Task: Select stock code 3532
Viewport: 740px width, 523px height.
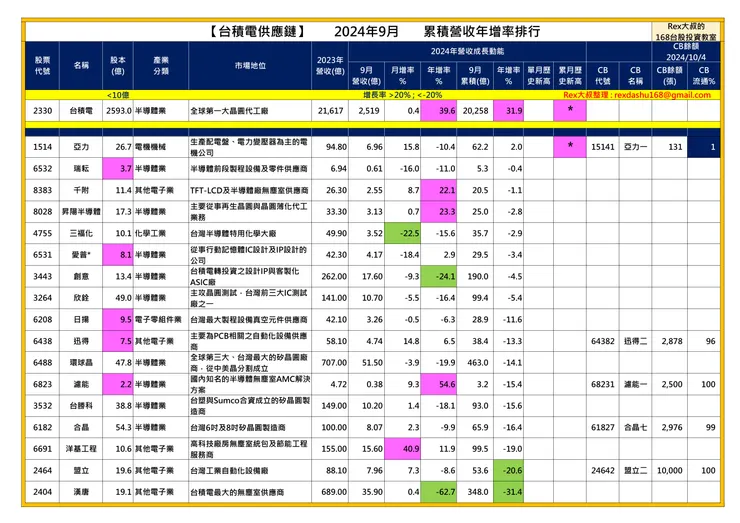Action: pos(42,405)
